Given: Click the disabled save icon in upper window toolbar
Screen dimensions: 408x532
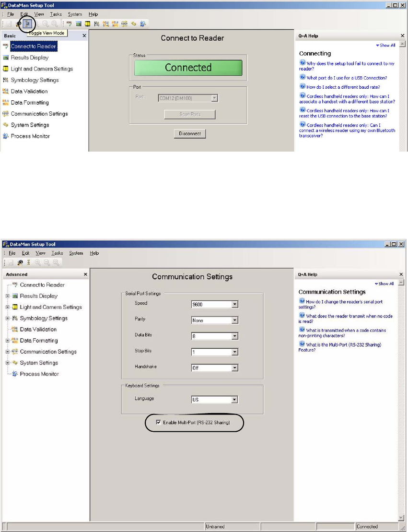Looking at the screenshot, I should (9, 24).
